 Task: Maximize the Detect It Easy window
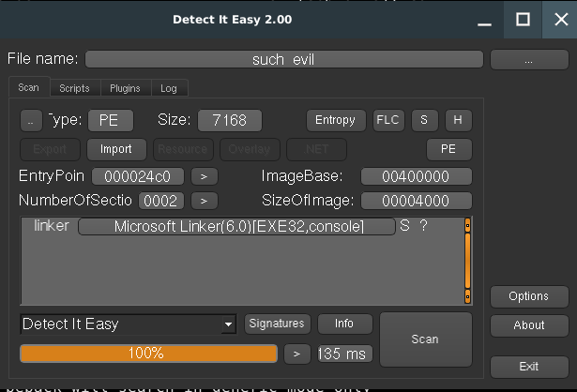(523, 20)
